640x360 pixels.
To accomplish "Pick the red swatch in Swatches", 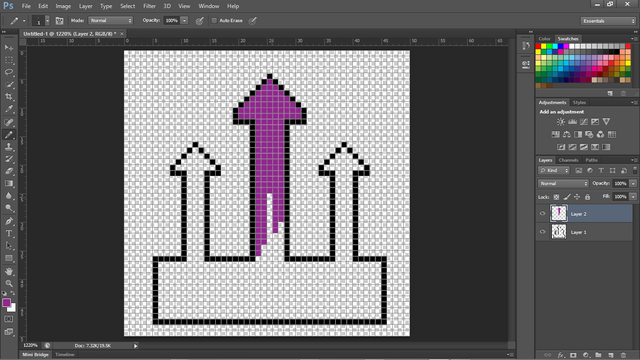I will [538, 46].
